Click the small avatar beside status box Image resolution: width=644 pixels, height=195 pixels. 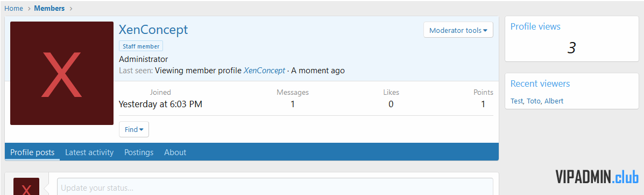[x=26, y=186]
